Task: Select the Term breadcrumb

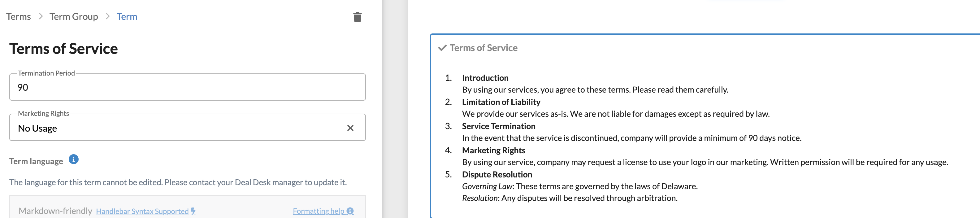Action: pyautogui.click(x=127, y=16)
